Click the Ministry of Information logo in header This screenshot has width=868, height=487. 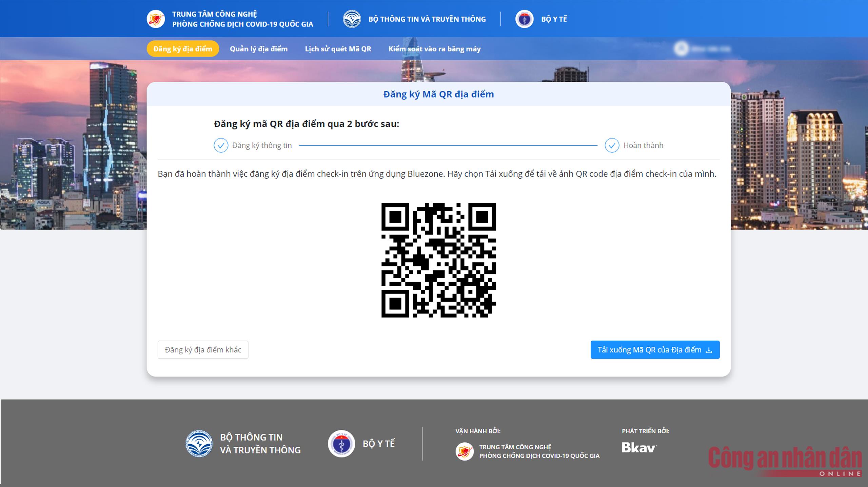[x=352, y=19]
